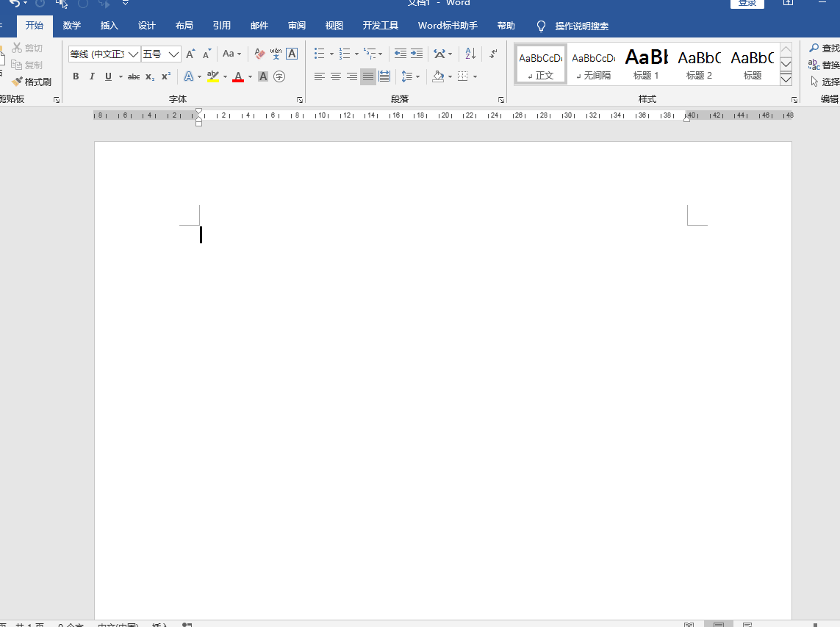Clear all formatting with eraser icon
The height and width of the screenshot is (627, 840).
(260, 54)
